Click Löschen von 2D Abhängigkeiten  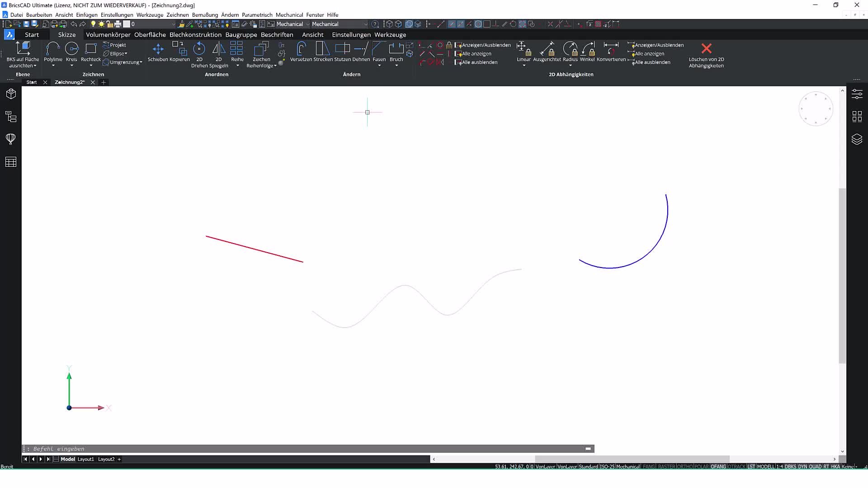coord(706,55)
